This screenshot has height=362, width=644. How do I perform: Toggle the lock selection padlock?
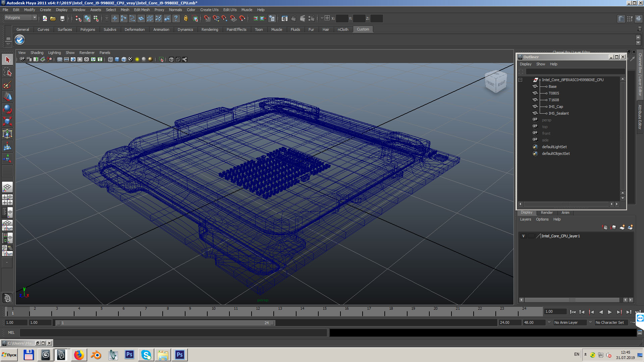[x=185, y=18]
